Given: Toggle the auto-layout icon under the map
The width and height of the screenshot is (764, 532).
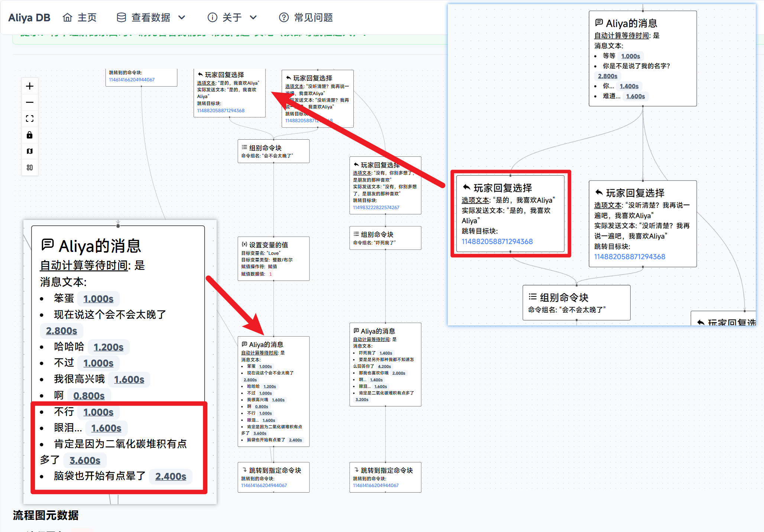Looking at the screenshot, I should click(x=30, y=168).
